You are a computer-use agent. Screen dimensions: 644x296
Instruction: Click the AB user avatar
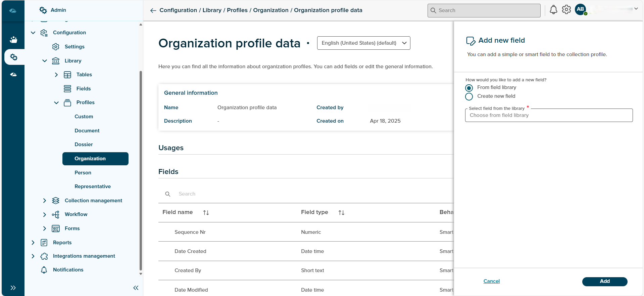click(581, 9)
